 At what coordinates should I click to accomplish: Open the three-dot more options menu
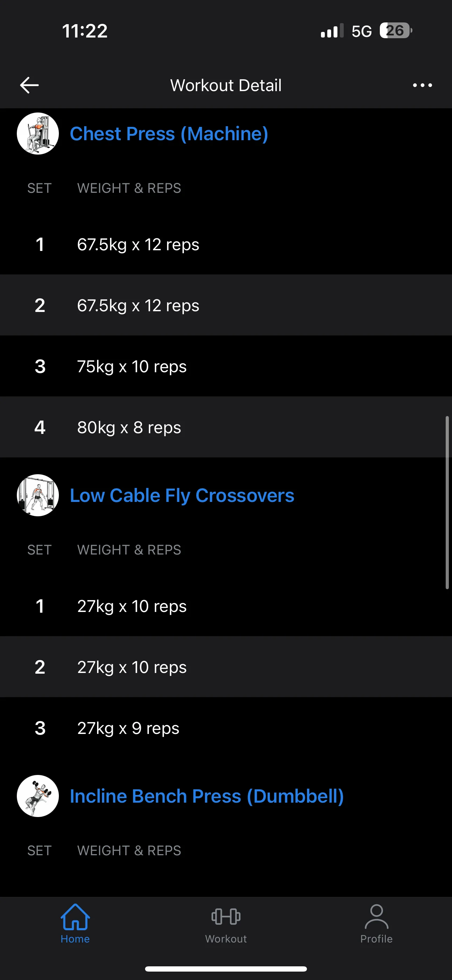point(422,85)
